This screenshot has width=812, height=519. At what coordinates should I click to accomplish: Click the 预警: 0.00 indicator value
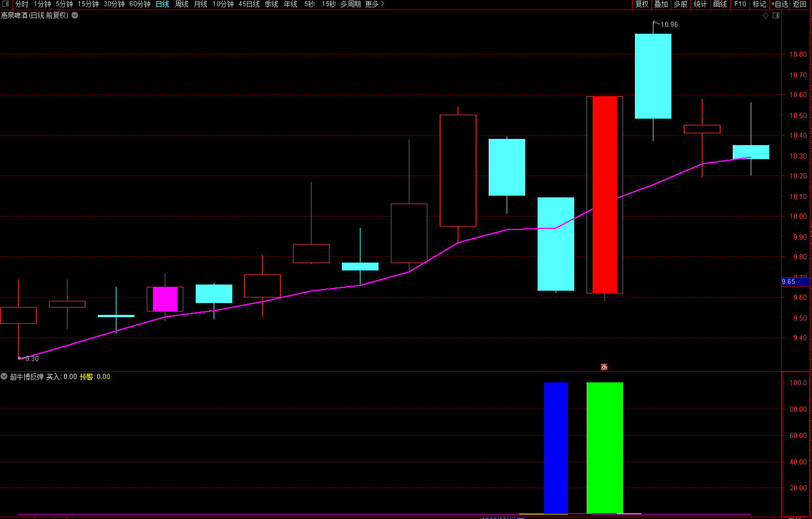pos(95,377)
